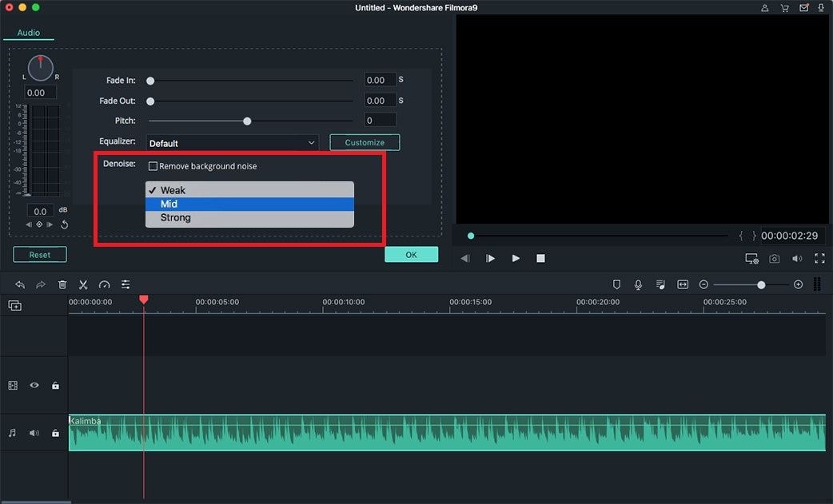Open the timeline track height bars icon
Viewport: 833px width, 504px height.
[817, 285]
